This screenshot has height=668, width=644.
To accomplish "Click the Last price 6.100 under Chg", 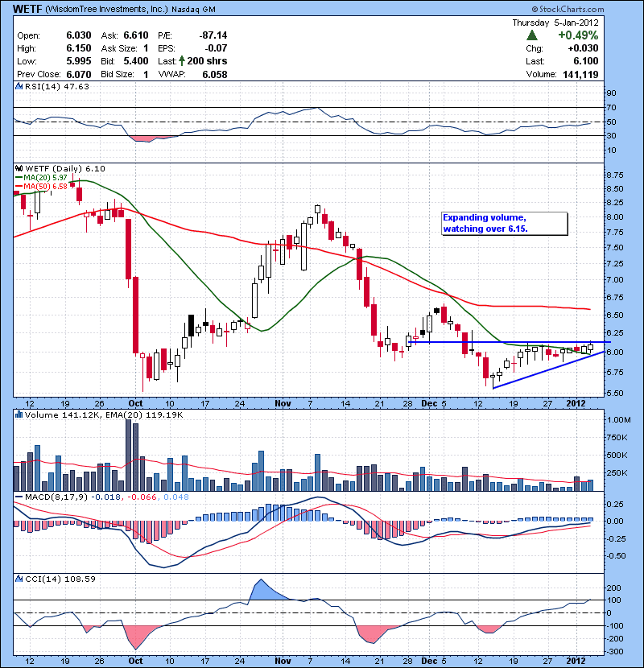I will pos(585,61).
